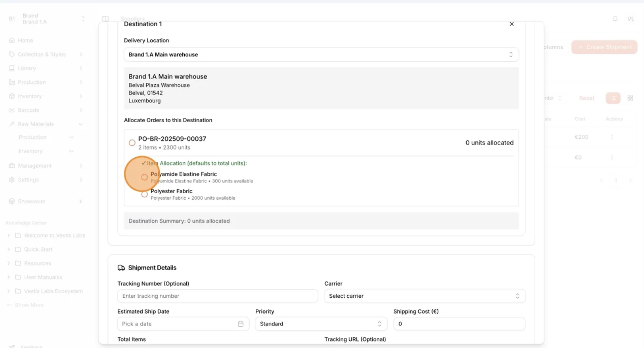This screenshot has height=348, width=644.
Task: Switch to grid view icon
Action: coord(630,98)
